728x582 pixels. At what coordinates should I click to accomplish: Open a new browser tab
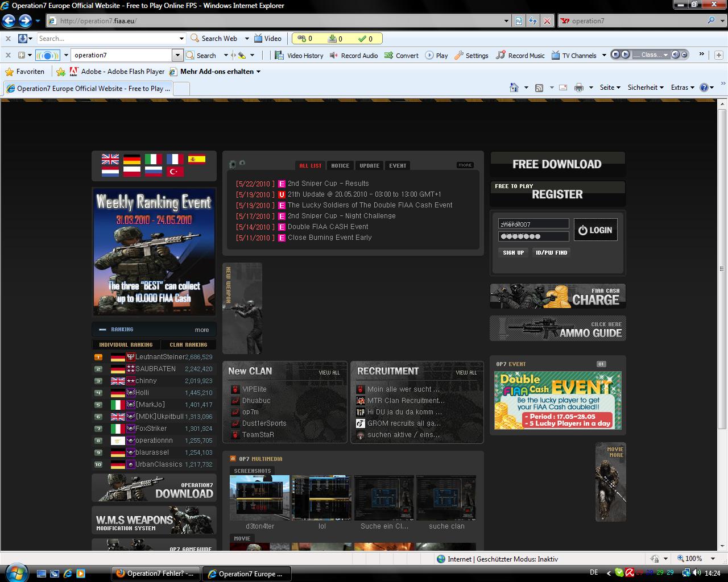[x=181, y=89]
